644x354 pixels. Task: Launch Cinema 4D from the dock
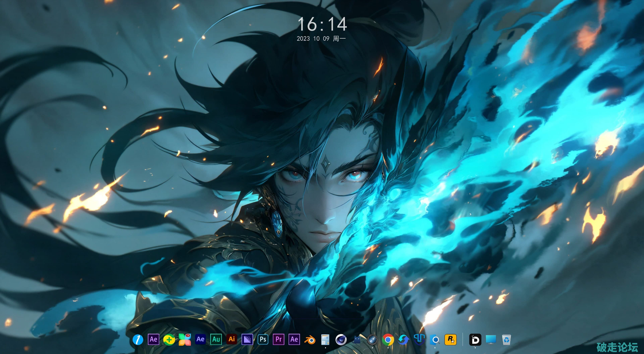click(x=341, y=340)
